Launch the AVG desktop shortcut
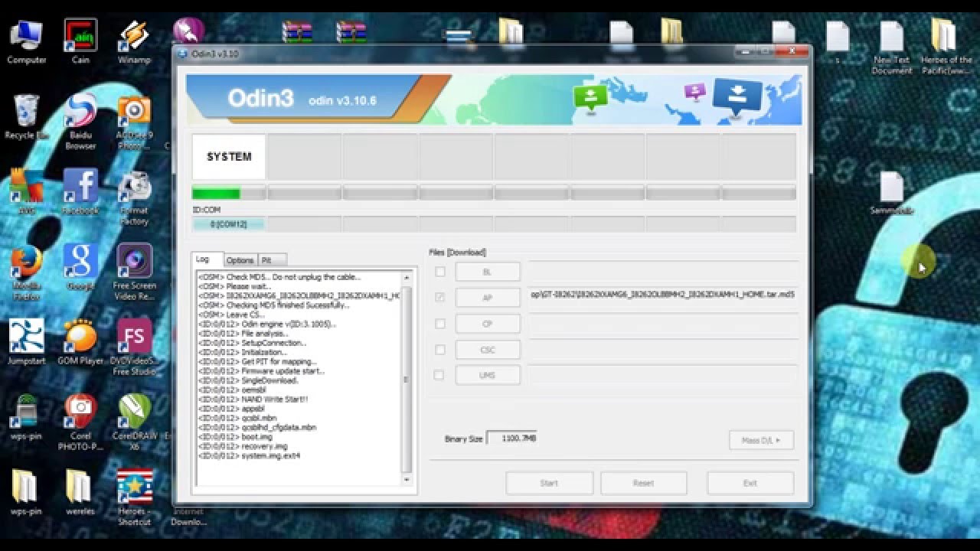 [x=26, y=191]
